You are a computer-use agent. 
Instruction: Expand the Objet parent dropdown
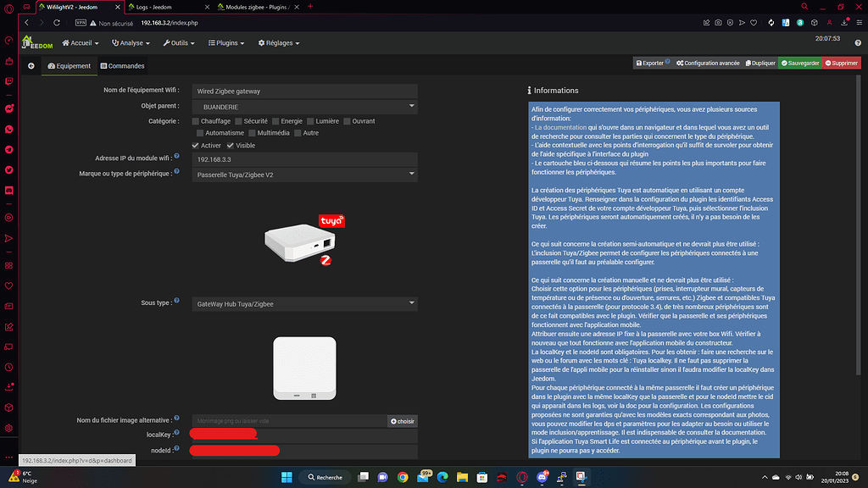[305, 107]
